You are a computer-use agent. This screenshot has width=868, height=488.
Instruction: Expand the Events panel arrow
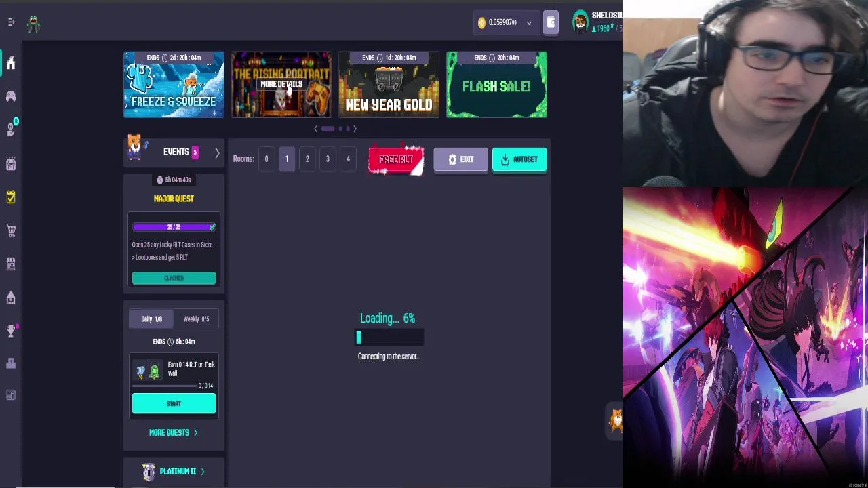point(217,153)
